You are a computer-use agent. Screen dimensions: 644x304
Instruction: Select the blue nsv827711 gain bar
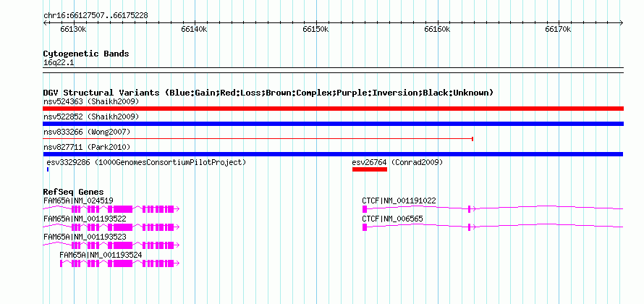[x=333, y=154]
